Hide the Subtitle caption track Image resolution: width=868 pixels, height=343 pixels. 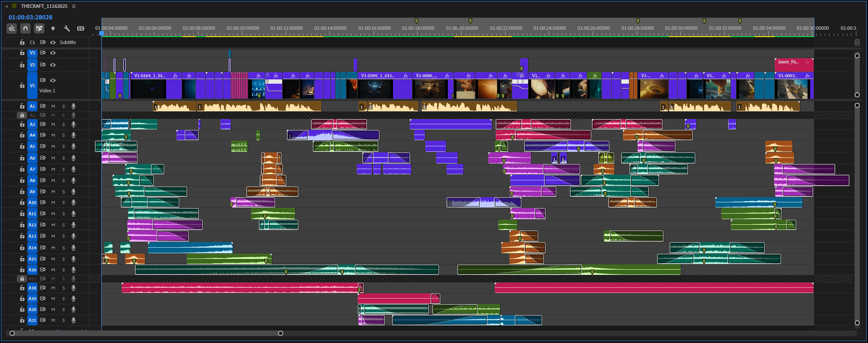point(53,42)
